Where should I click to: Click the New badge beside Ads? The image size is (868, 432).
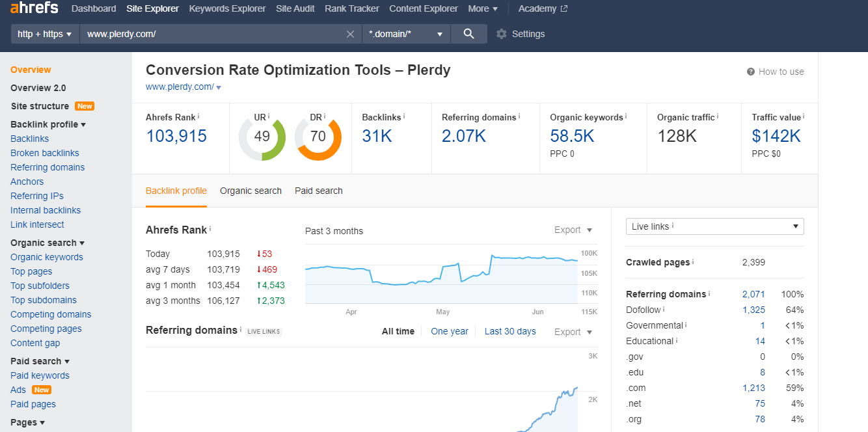click(x=42, y=390)
